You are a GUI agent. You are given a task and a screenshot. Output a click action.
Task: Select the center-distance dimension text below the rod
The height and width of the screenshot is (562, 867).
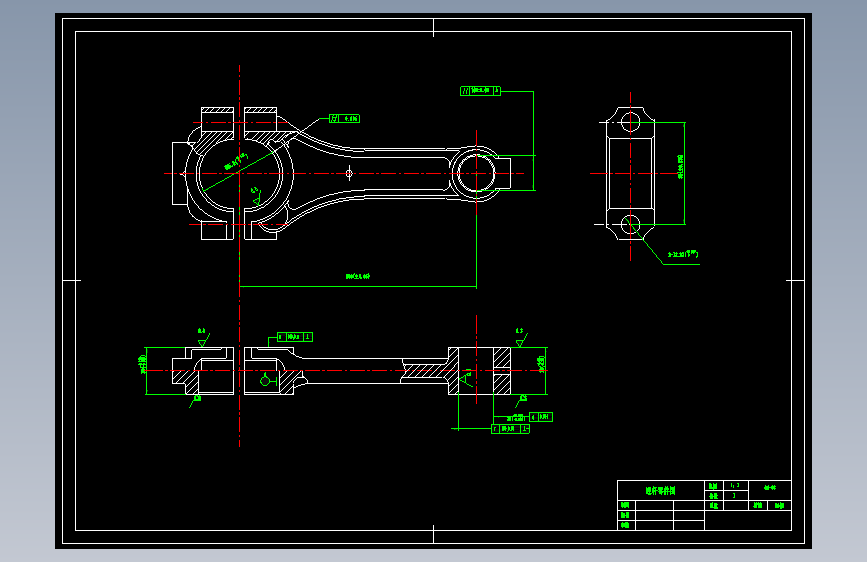pyautogui.click(x=358, y=276)
